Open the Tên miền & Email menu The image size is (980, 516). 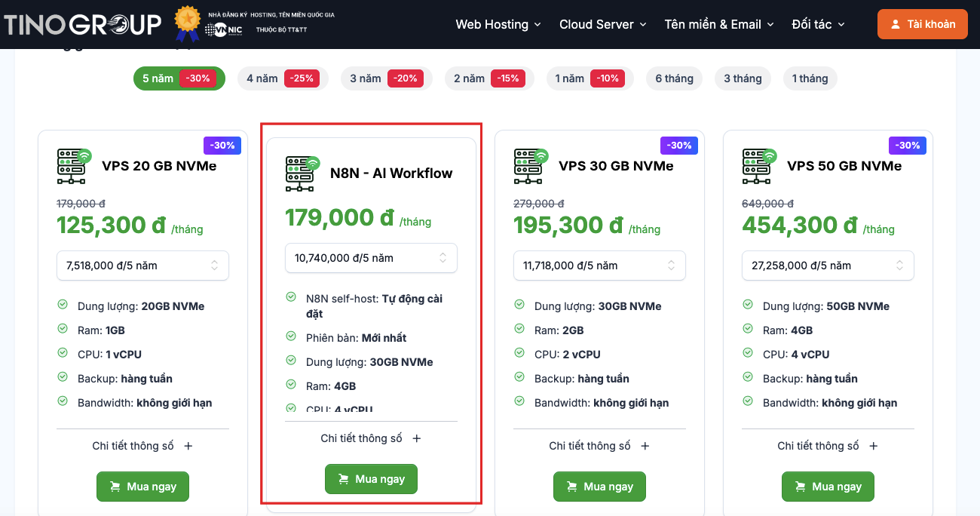719,24
